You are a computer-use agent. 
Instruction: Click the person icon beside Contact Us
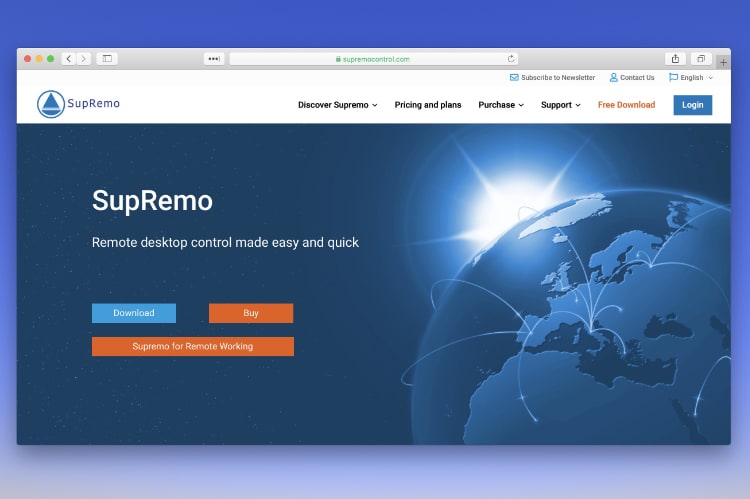614,78
